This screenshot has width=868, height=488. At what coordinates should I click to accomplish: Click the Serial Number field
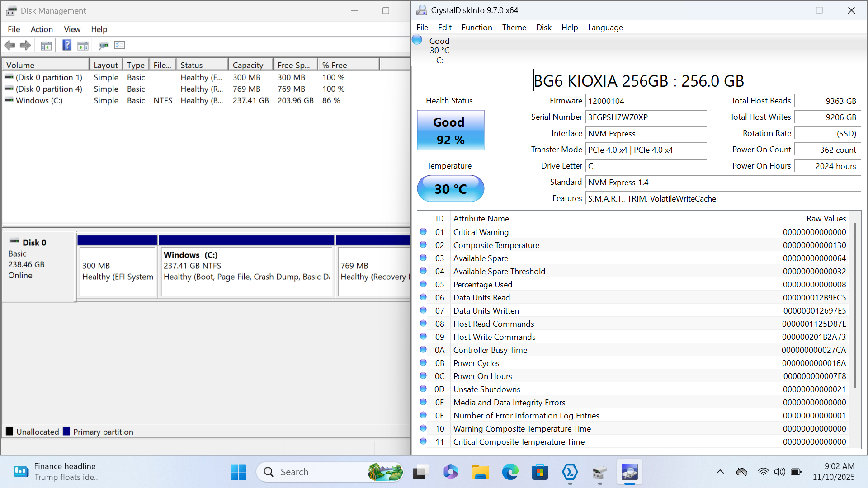[645, 117]
